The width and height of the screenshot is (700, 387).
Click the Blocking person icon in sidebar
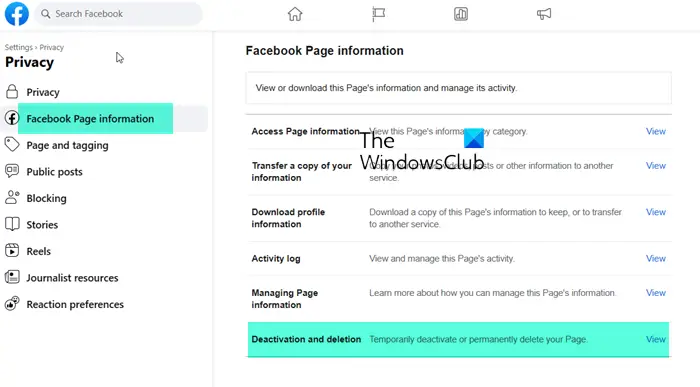(x=12, y=198)
